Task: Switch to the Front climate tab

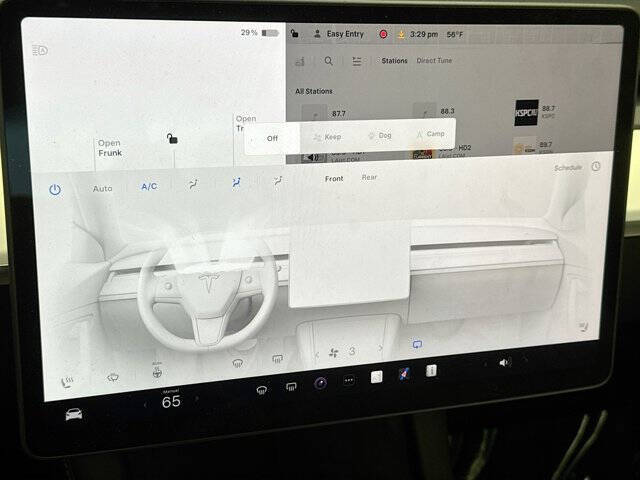Action: [x=334, y=178]
